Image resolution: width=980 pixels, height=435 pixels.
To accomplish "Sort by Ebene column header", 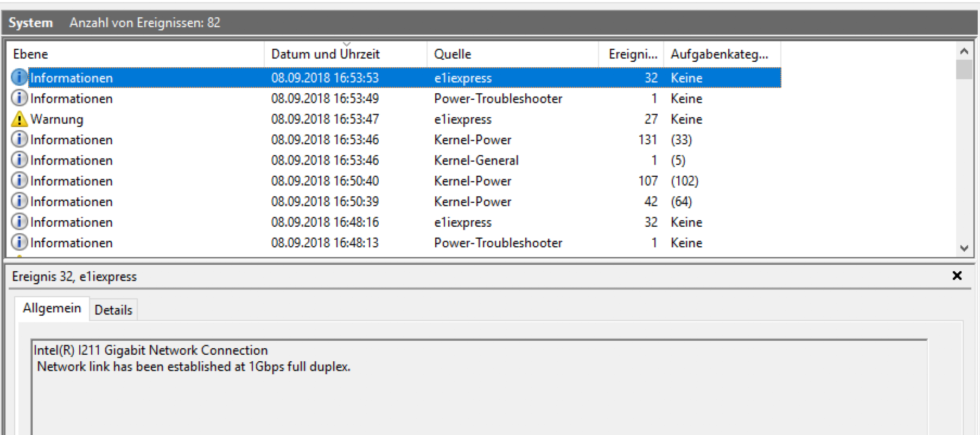I will coord(135,54).
